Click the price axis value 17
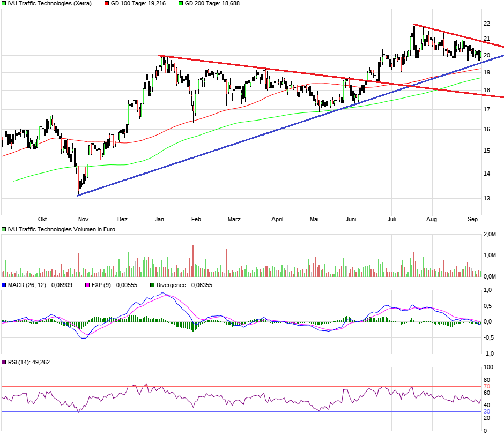This screenshot has width=504, height=436. [487, 109]
